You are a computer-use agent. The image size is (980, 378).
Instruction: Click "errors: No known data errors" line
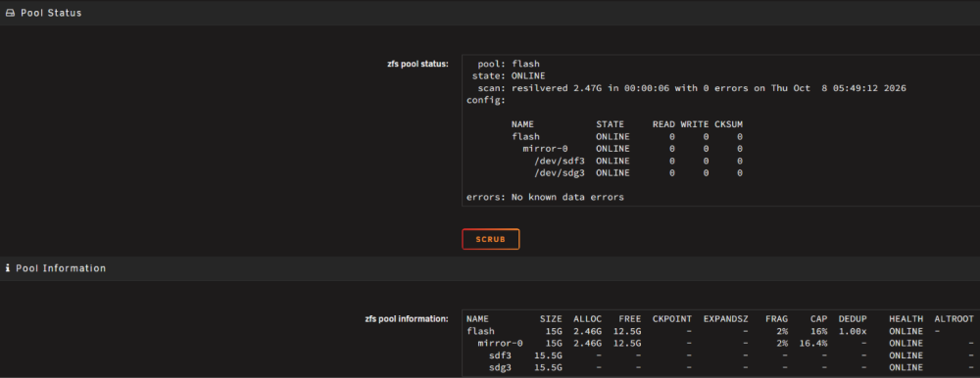pos(545,198)
